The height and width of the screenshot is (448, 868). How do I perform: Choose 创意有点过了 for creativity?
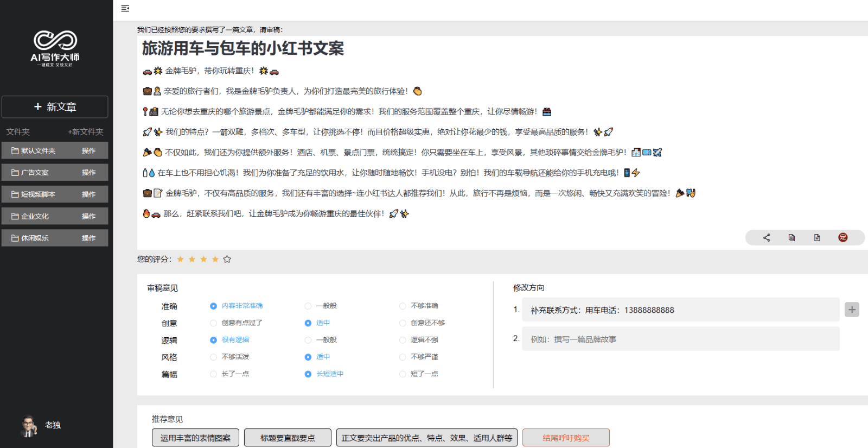click(x=214, y=323)
